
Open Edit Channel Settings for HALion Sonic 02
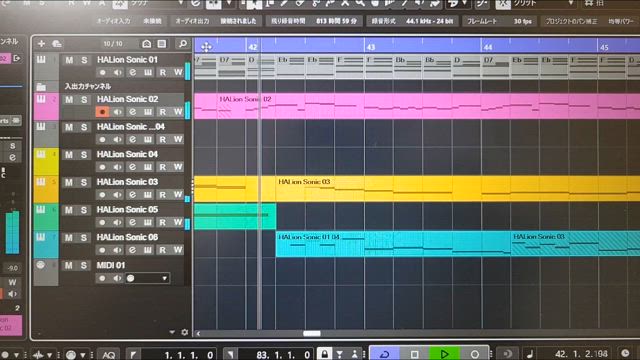(133, 111)
